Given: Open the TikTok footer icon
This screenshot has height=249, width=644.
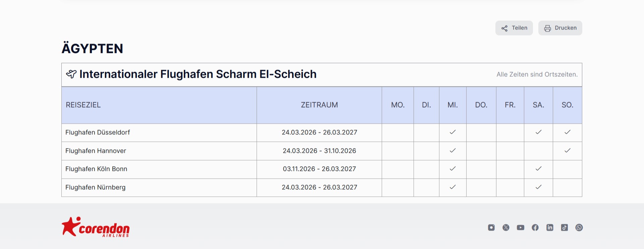Looking at the screenshot, I should [565, 228].
